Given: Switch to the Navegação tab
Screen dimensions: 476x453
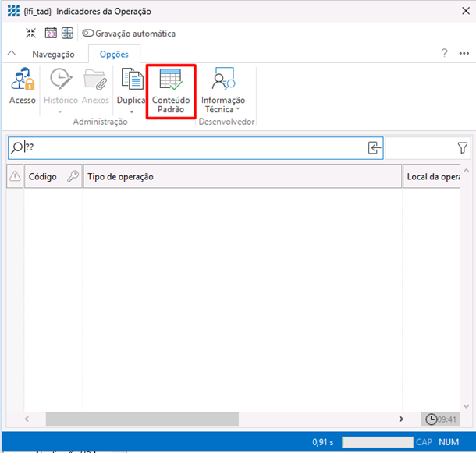Looking at the screenshot, I should (53, 54).
